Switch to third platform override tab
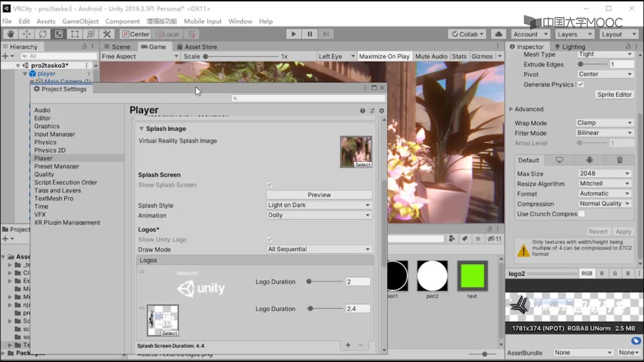 click(619, 160)
